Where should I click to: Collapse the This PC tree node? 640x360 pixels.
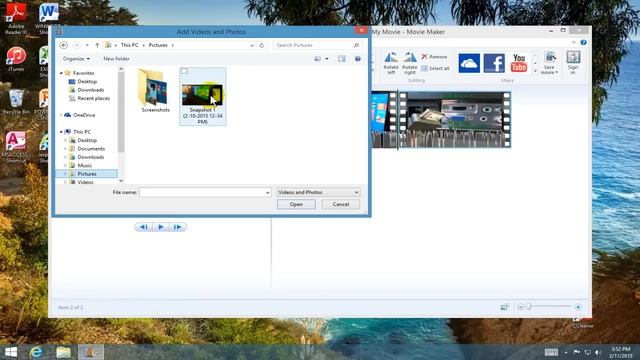tap(61, 132)
